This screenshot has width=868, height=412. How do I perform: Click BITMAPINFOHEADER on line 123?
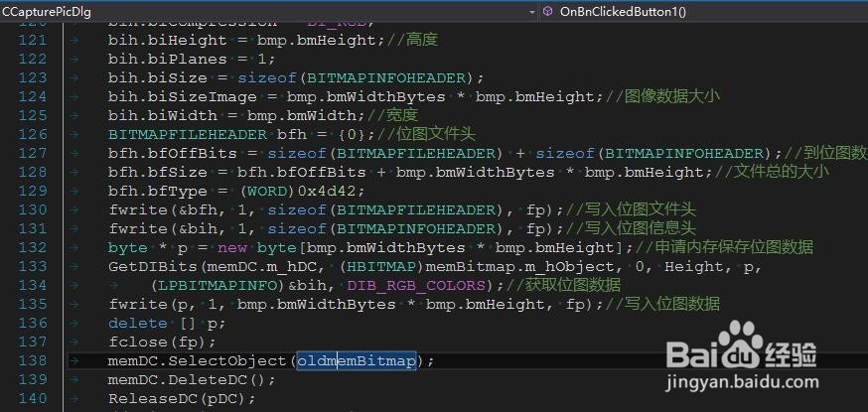[386, 78]
